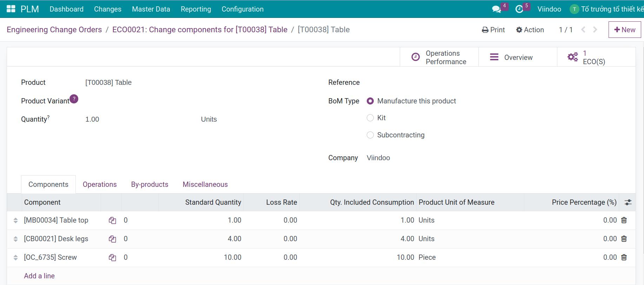Viewport: 644px width, 285px height.
Task: Click the drag handle of Desk legs row
Action: [15, 239]
